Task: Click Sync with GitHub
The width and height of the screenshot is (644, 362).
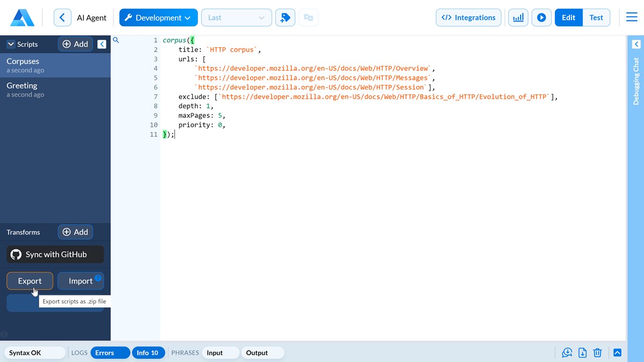Action: (55, 254)
